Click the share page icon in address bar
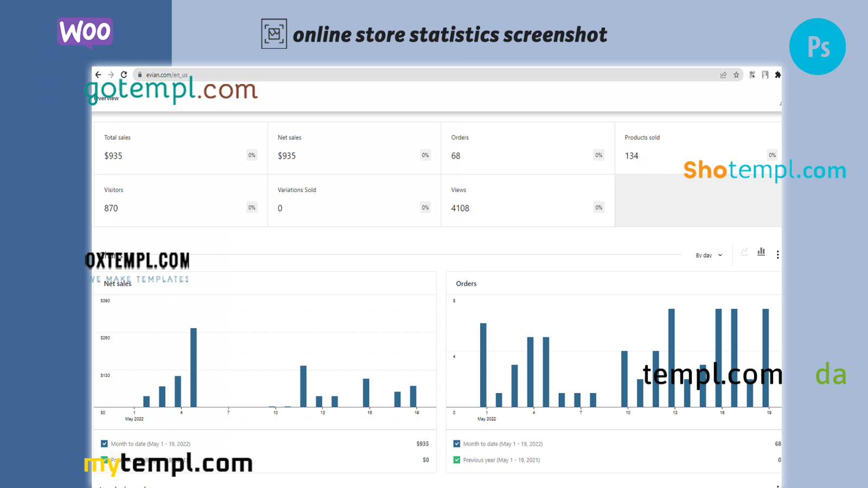The height and width of the screenshot is (488, 868). [723, 75]
